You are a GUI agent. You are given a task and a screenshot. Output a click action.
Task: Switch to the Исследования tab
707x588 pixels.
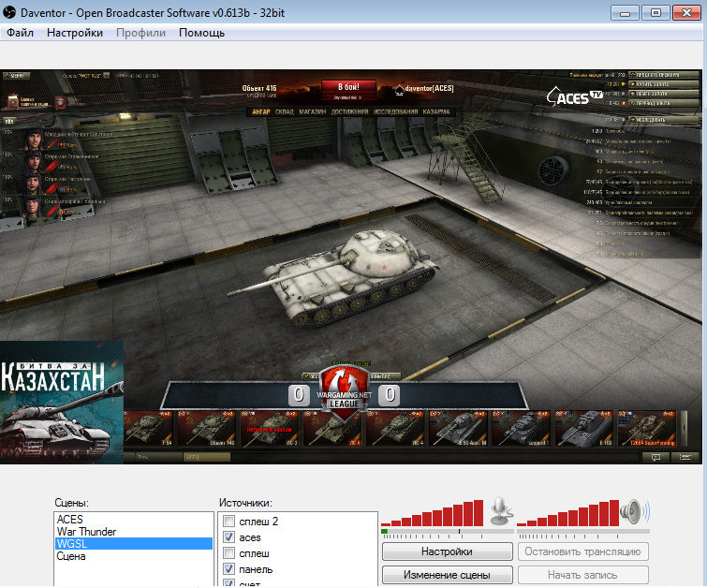[395, 111]
